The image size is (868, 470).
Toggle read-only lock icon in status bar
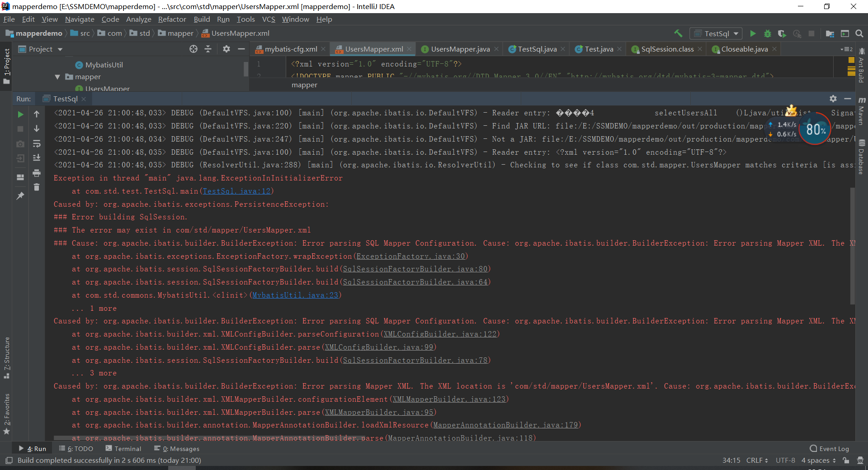pyautogui.click(x=846, y=461)
